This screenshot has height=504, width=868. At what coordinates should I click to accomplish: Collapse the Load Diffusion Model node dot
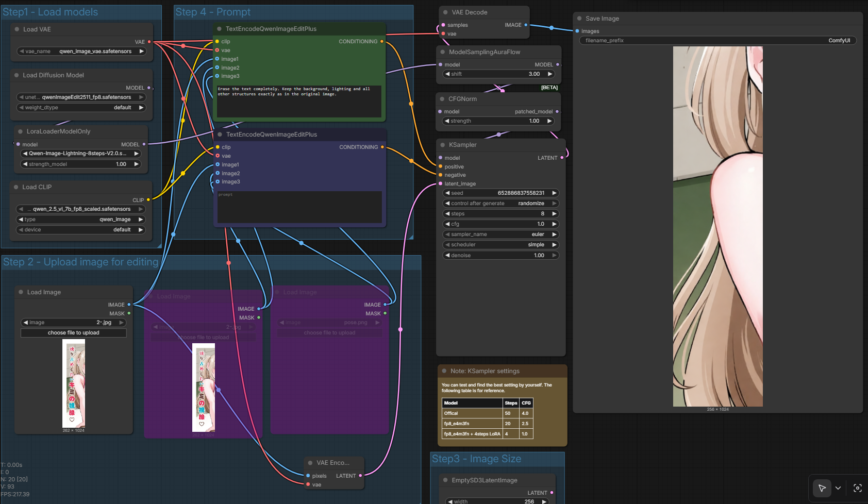[16, 75]
